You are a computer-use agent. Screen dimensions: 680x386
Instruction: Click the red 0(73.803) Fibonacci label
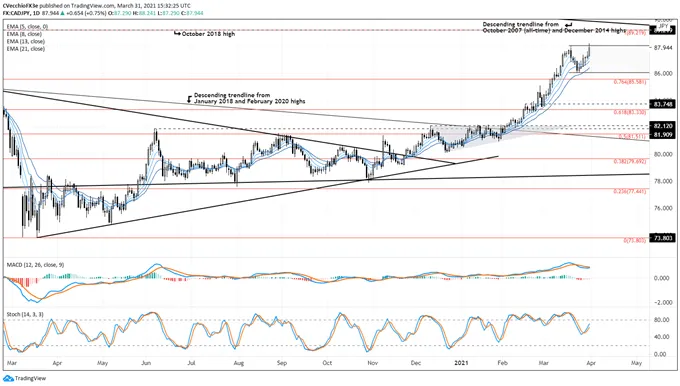[x=635, y=240]
